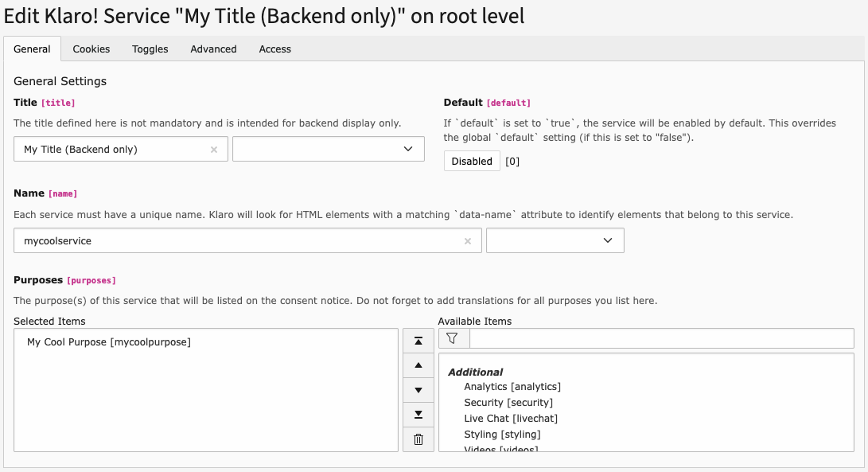Open the dropdown next to Name field
Screen dimensions: 868x472
tap(555, 240)
